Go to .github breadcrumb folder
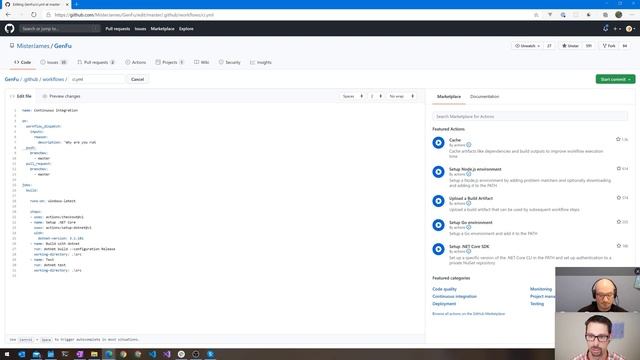640x360 pixels. tap(31, 79)
